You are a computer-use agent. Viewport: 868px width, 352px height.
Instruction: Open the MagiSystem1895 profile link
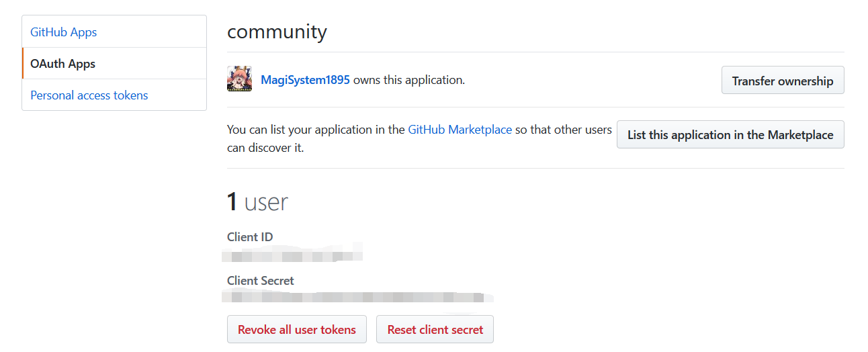pos(305,80)
